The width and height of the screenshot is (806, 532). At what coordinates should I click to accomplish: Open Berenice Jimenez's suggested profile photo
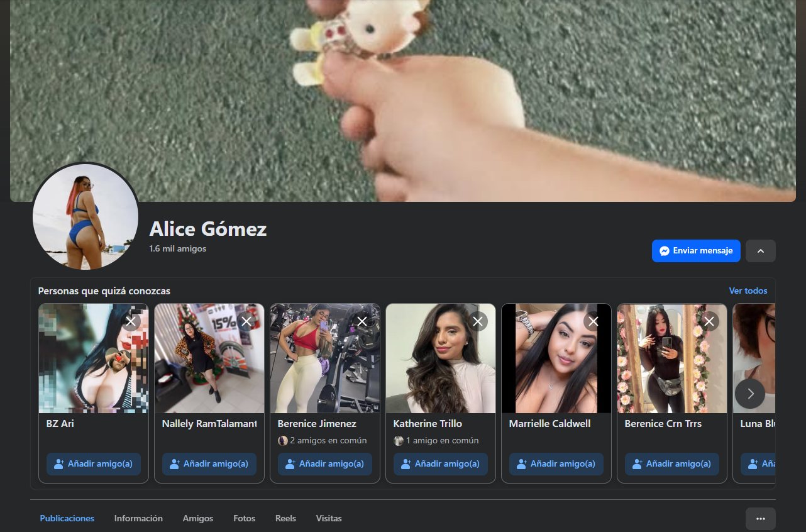pos(324,358)
